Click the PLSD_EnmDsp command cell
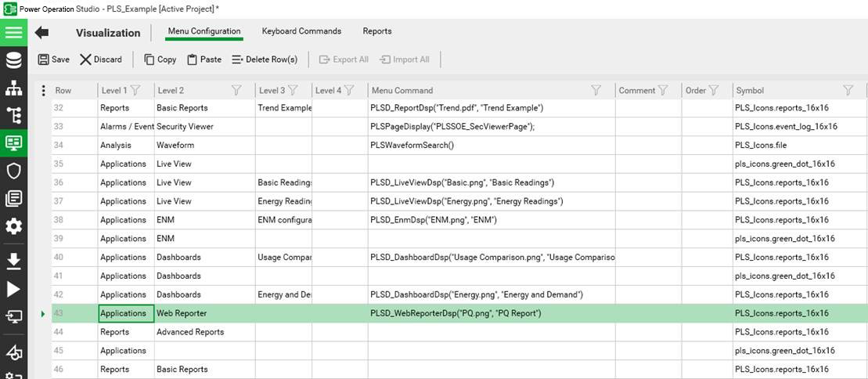The width and height of the screenshot is (868, 379). pos(492,220)
